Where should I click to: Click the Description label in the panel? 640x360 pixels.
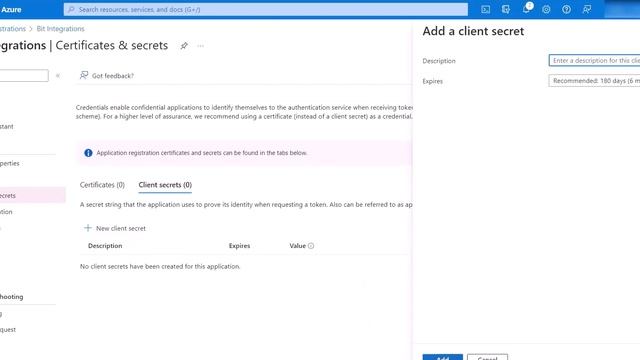[439, 61]
